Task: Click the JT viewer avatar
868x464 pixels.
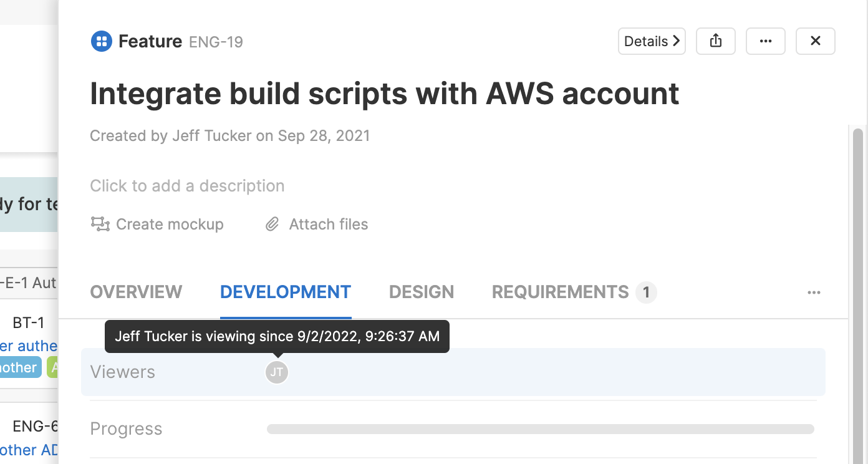Action: pyautogui.click(x=277, y=372)
